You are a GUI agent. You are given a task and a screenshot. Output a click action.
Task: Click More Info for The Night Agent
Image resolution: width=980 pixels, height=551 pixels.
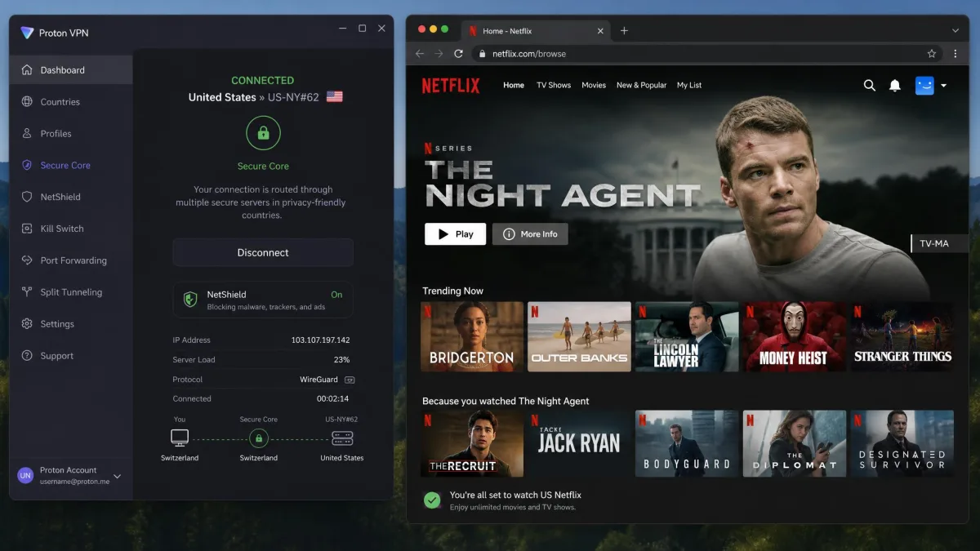[530, 234]
